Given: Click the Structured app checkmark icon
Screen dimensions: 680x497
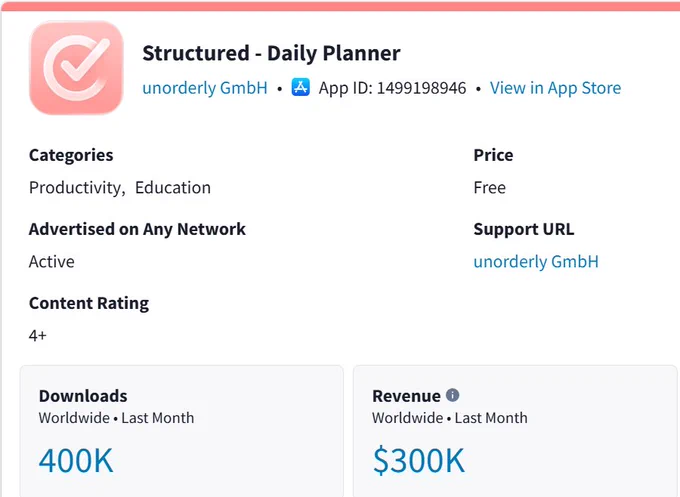Looking at the screenshot, I should [x=76, y=68].
